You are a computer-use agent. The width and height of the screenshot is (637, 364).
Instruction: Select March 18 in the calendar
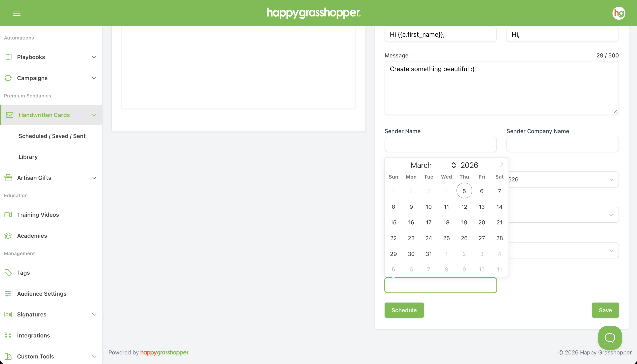tap(446, 222)
